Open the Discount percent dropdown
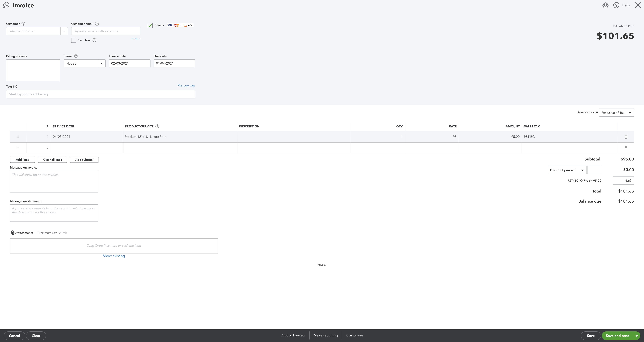This screenshot has height=342, width=644. (567, 170)
